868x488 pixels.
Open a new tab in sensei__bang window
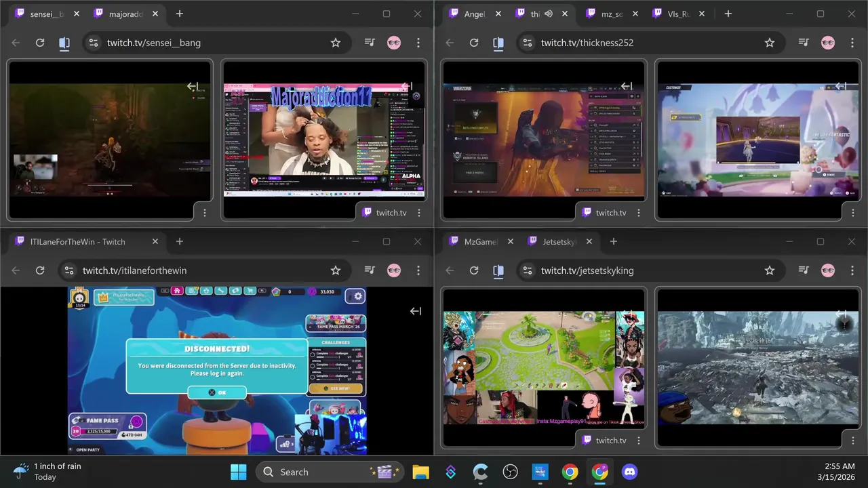(x=180, y=14)
